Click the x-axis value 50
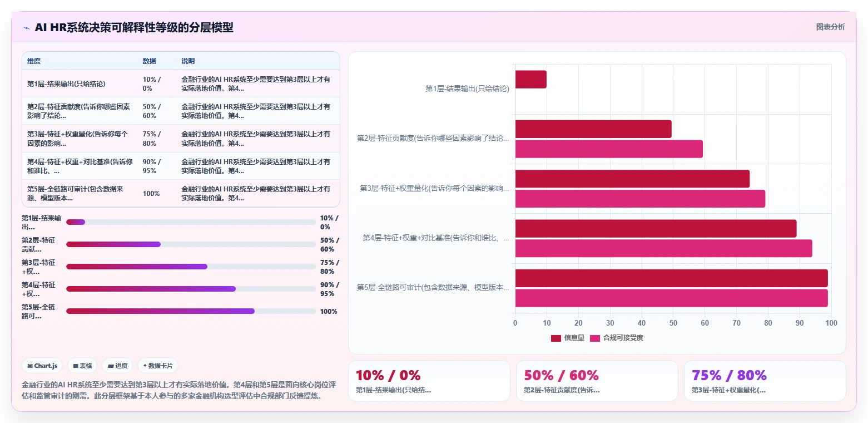Image resolution: width=868 pixels, height=423 pixels. pyautogui.click(x=673, y=323)
